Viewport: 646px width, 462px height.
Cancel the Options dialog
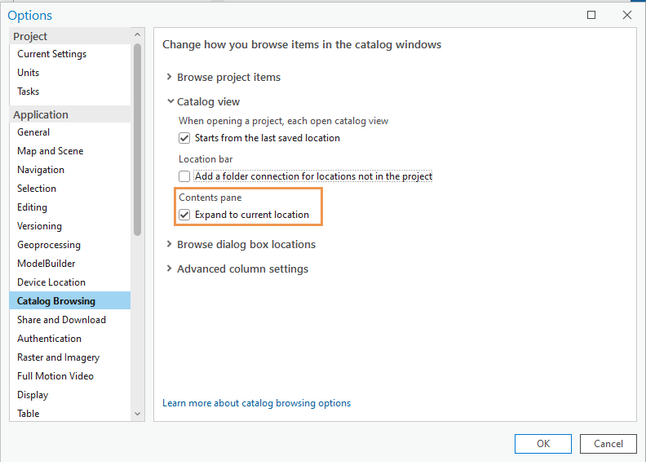pyautogui.click(x=608, y=443)
